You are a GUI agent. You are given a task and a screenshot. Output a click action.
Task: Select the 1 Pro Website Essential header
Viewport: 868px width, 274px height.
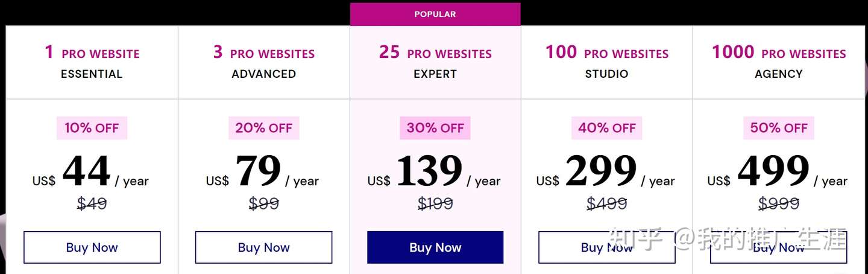pyautogui.click(x=92, y=62)
